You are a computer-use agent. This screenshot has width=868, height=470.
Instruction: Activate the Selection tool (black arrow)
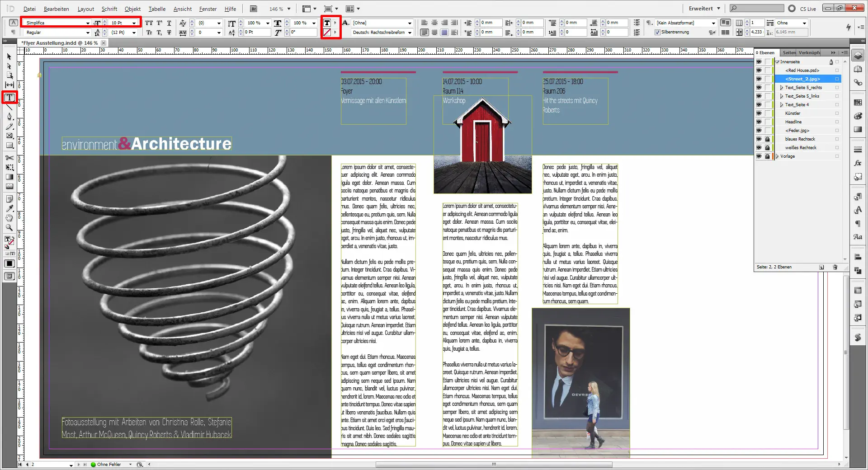(8, 56)
